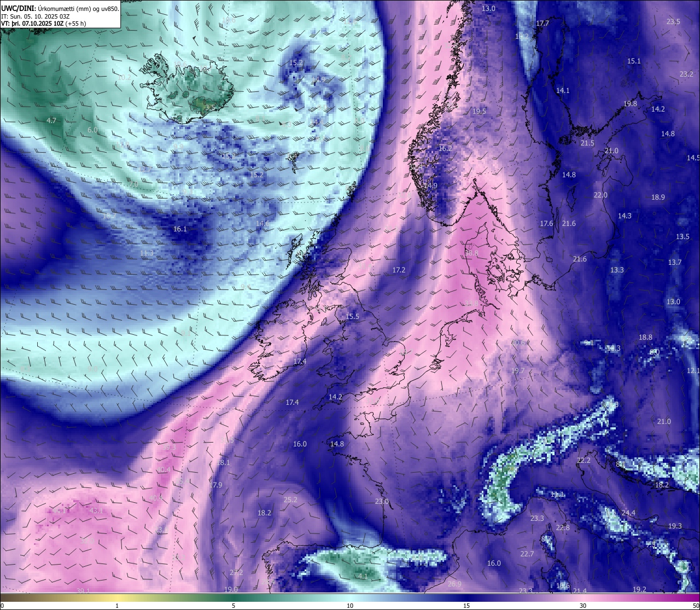Click the 4.1 value label over Spain

(x=363, y=576)
